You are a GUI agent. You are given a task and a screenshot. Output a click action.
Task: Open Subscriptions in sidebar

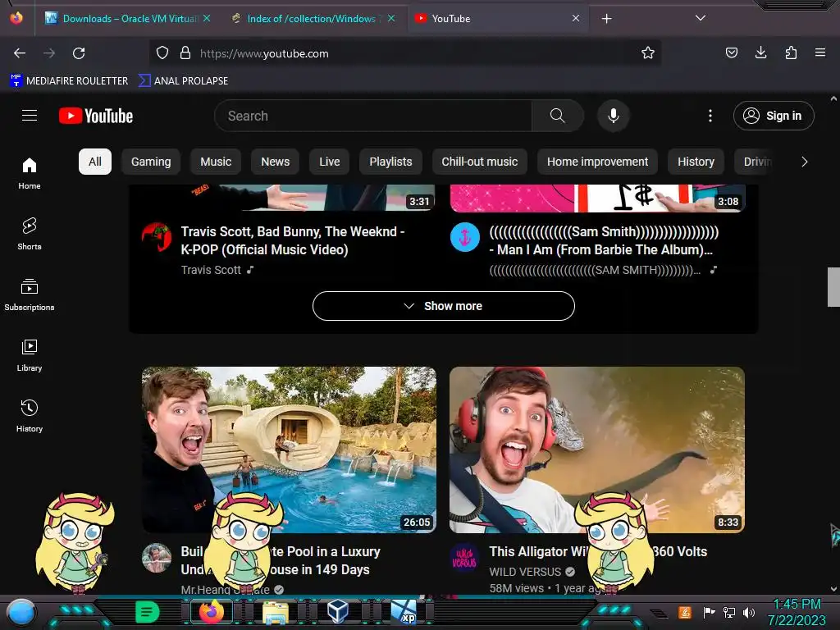30,294
